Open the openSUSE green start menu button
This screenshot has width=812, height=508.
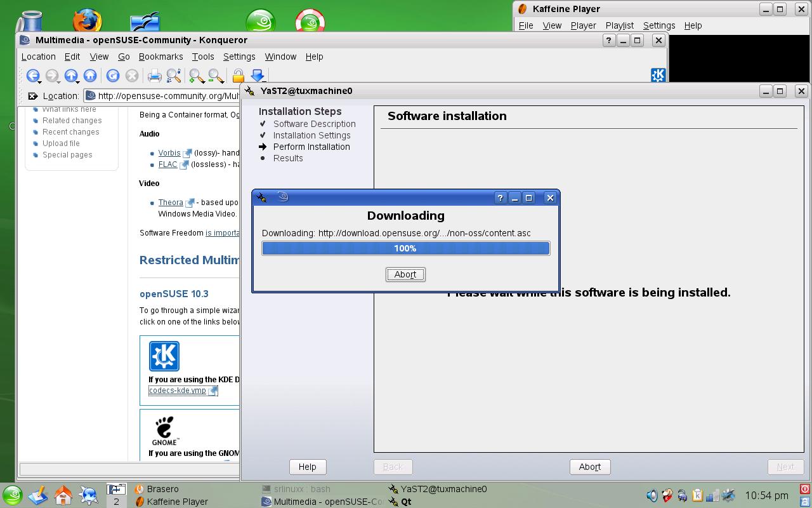tap(12, 495)
